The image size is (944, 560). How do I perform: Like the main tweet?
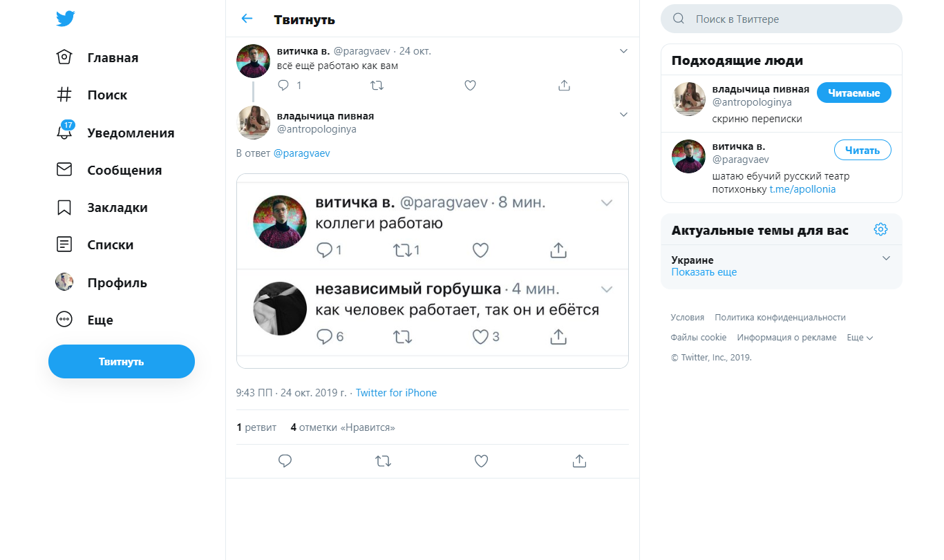(x=482, y=461)
